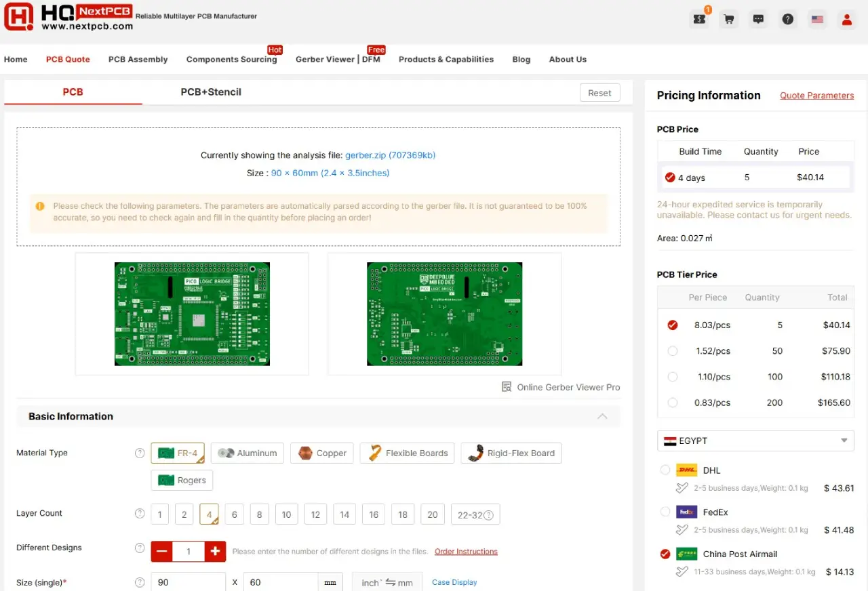Switch to the PCB+Stencil tab
The width and height of the screenshot is (868, 591).
(211, 92)
